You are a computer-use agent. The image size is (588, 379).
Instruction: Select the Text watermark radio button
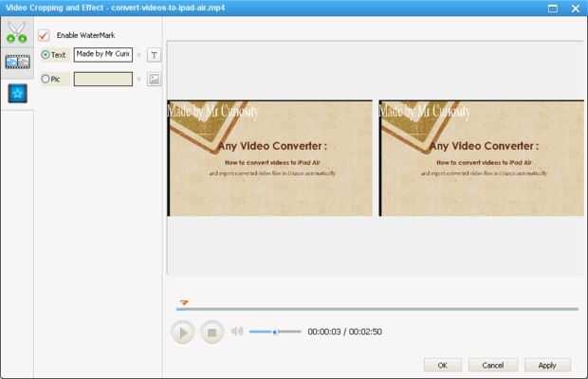46,55
